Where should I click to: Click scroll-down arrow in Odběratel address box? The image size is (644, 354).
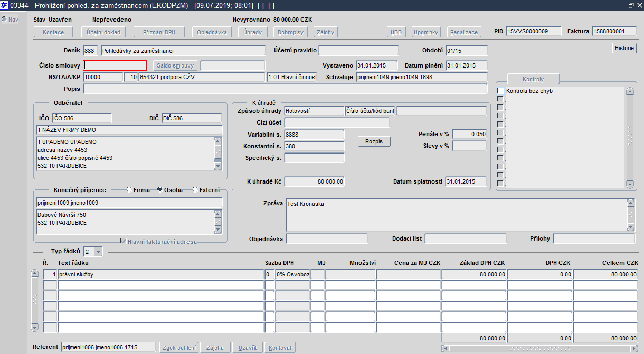pyautogui.click(x=218, y=166)
